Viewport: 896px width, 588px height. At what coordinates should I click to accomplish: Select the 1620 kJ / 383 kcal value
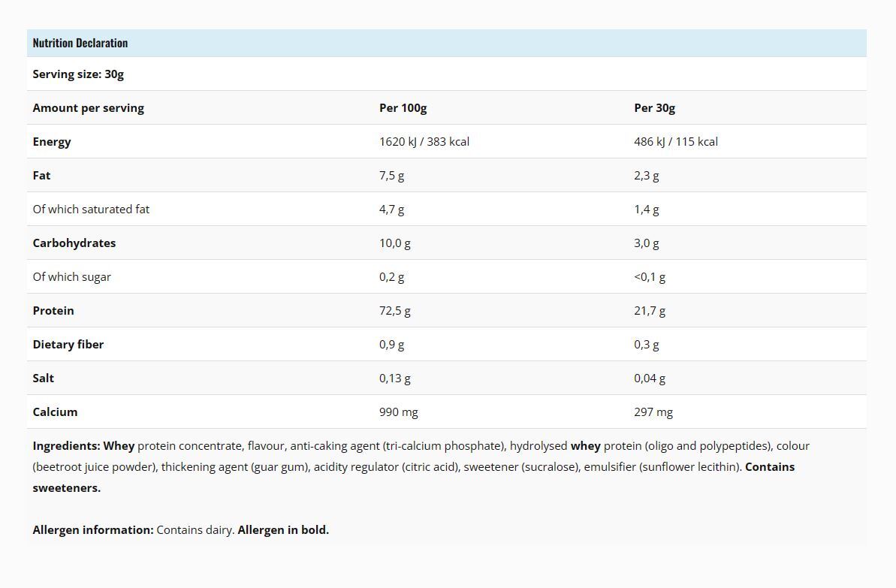[424, 142]
